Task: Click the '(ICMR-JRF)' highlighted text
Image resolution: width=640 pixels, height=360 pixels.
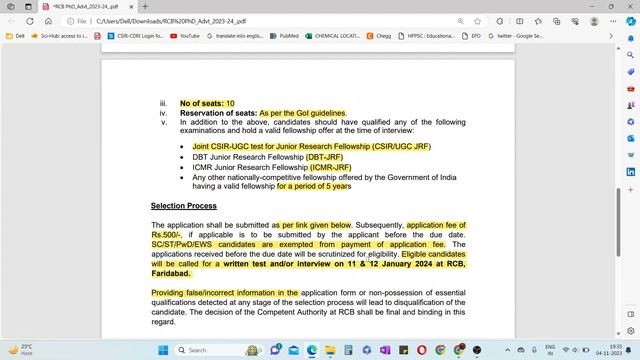Action: point(330,167)
